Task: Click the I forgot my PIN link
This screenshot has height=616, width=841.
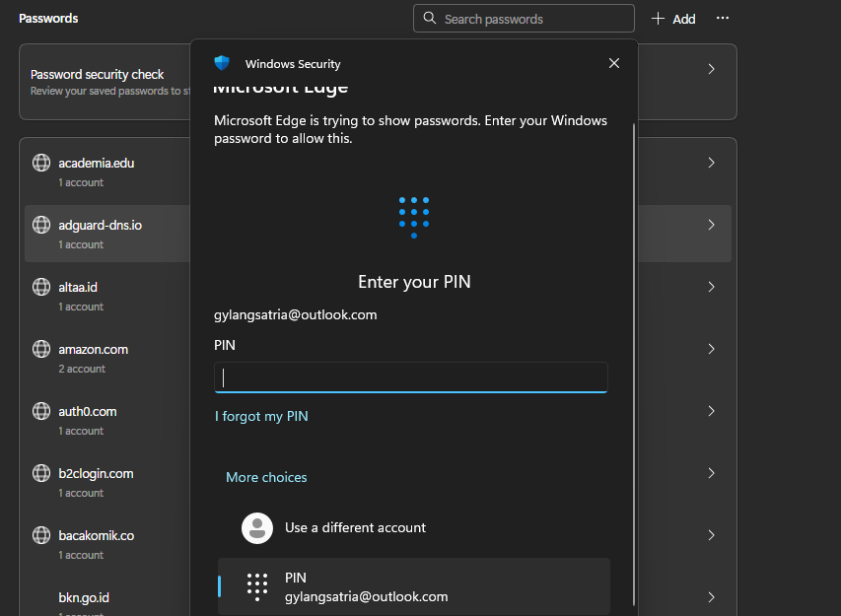Action: [262, 417]
